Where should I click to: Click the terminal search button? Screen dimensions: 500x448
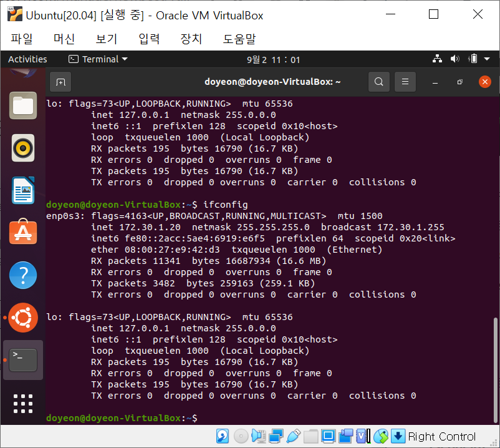[379, 82]
